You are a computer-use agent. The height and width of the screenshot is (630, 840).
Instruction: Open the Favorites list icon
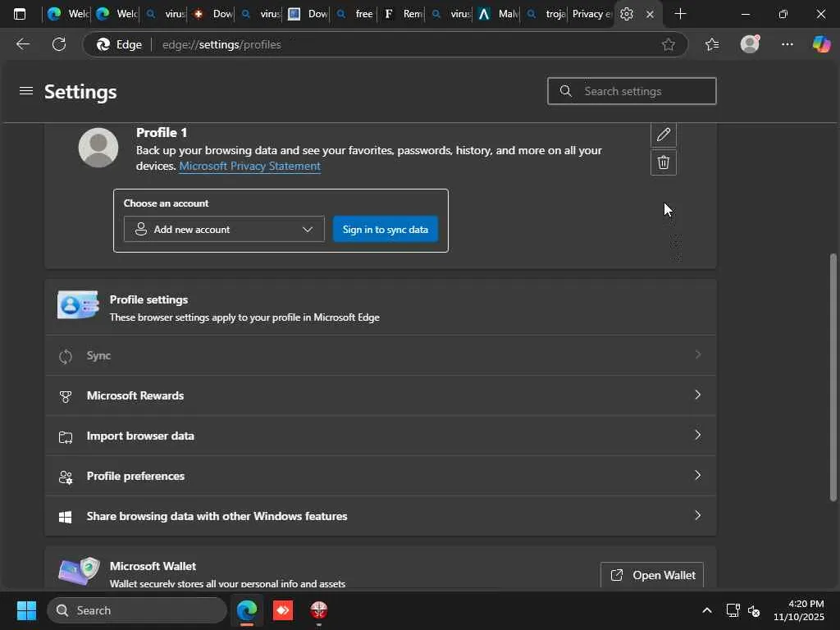[x=712, y=44]
